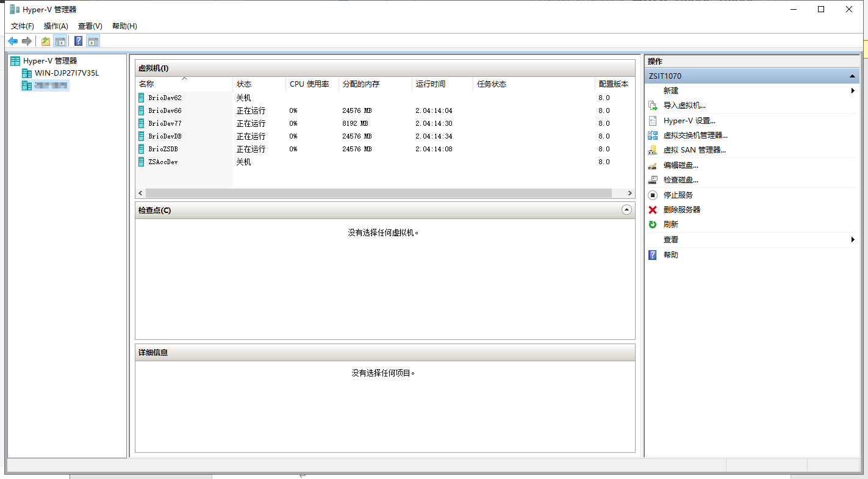Click the BrioZSDB virtual machine icon

pos(142,149)
